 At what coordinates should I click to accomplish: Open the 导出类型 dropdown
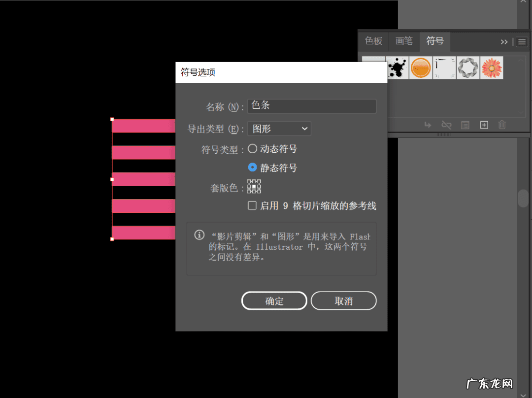(279, 128)
